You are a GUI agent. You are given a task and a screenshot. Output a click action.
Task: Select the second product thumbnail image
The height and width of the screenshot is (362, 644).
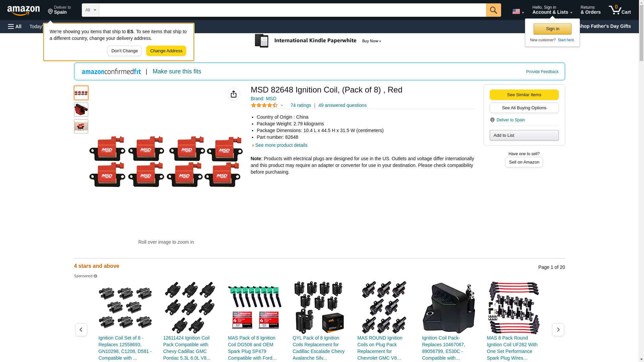tap(81, 110)
